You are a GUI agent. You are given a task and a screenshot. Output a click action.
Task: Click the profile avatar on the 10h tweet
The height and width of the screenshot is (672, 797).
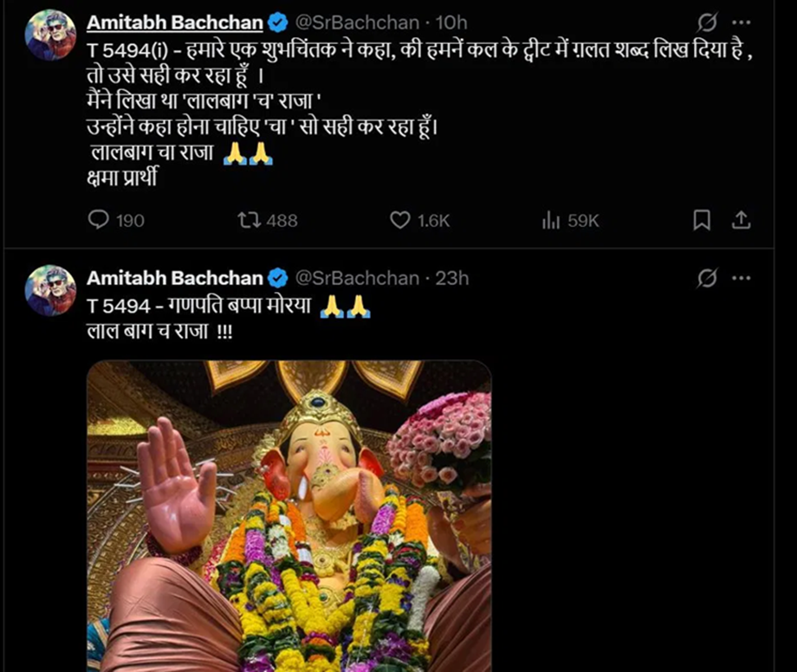(51, 36)
